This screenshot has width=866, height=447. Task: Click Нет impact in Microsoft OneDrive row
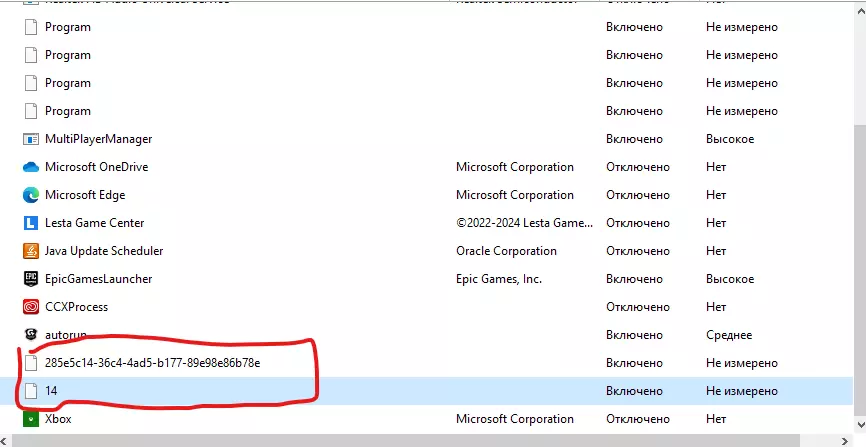pyautogui.click(x=716, y=167)
